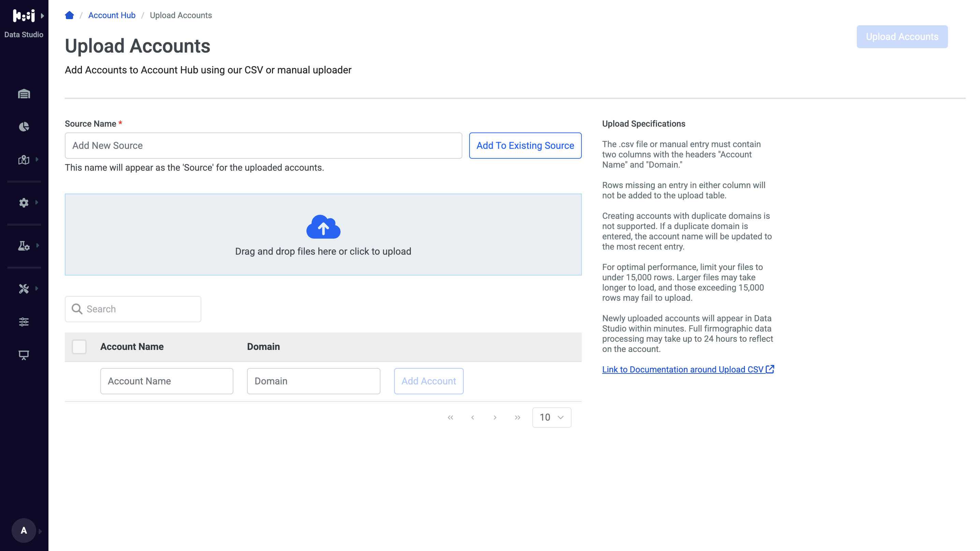
Task: Open Link to Documentation around Upload CSV
Action: click(x=688, y=369)
